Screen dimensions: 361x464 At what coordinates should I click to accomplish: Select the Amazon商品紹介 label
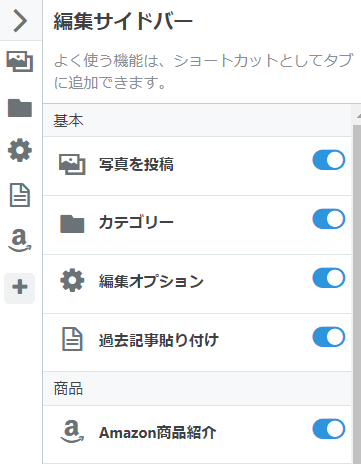pyautogui.click(x=158, y=433)
